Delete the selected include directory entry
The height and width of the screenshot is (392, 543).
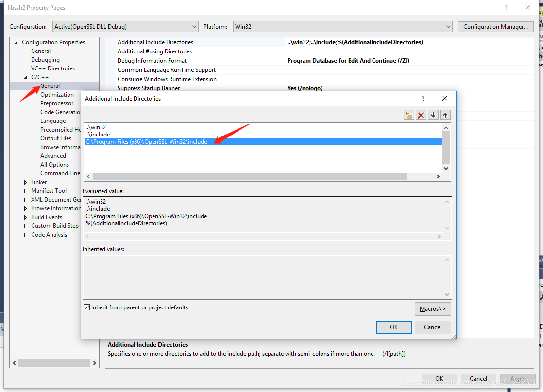point(421,115)
